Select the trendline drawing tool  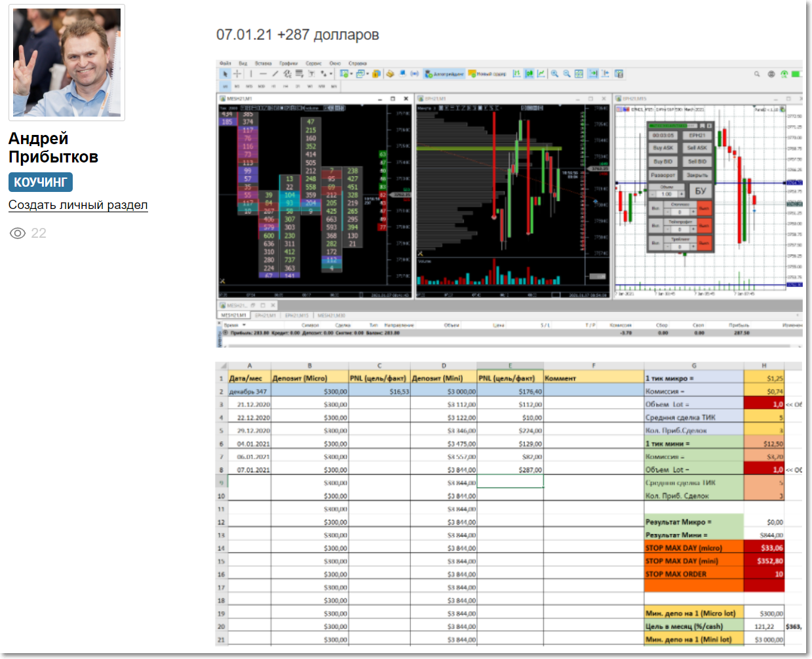(275, 74)
